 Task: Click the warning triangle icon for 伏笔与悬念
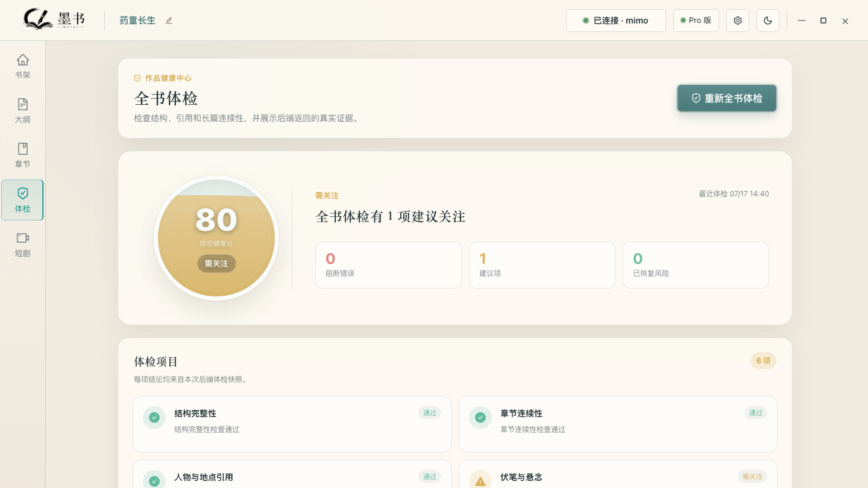tap(480, 481)
